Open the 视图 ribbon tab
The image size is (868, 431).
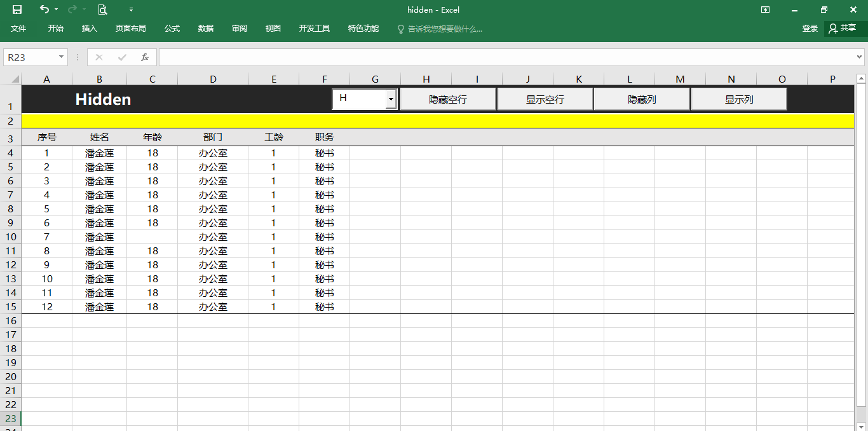273,29
